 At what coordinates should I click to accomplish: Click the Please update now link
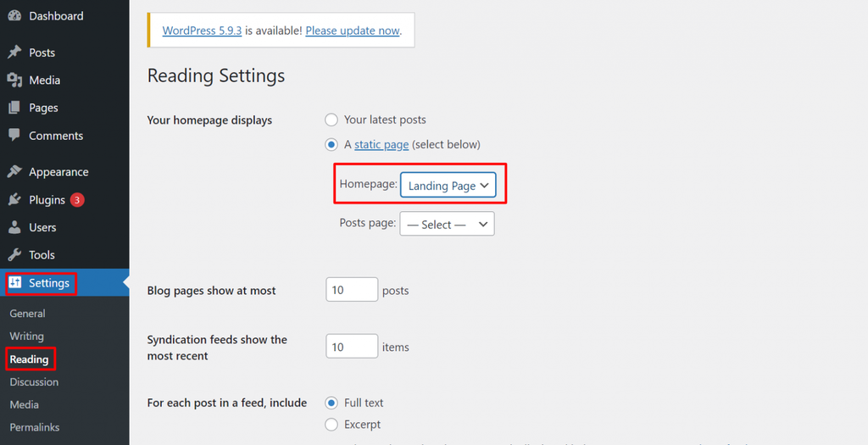coord(352,31)
